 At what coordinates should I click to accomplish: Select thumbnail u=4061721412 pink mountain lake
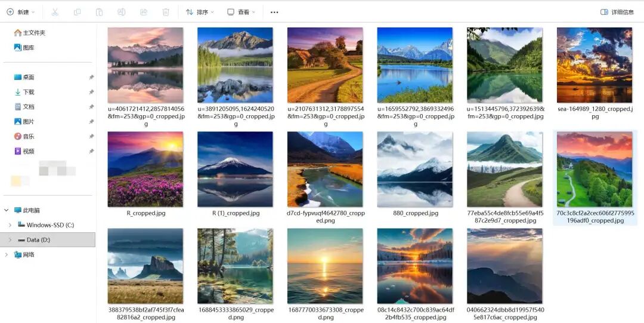(x=145, y=65)
